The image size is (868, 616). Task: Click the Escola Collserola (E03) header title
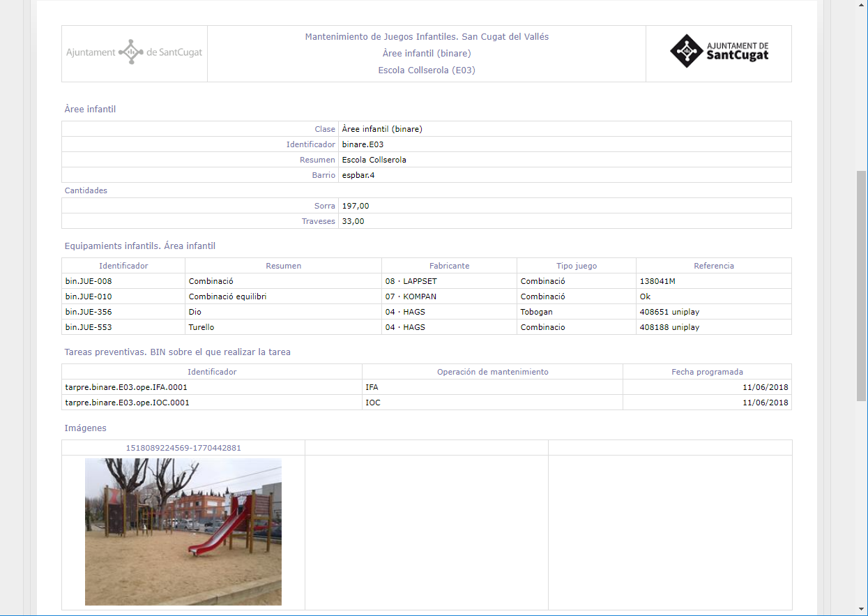[427, 70]
